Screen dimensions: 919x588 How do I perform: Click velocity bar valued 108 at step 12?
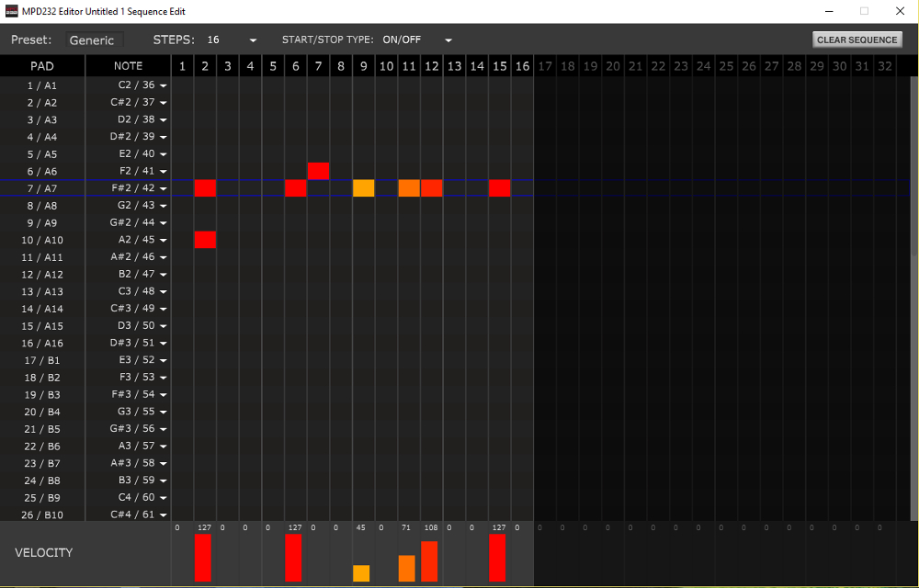pyautogui.click(x=429, y=561)
